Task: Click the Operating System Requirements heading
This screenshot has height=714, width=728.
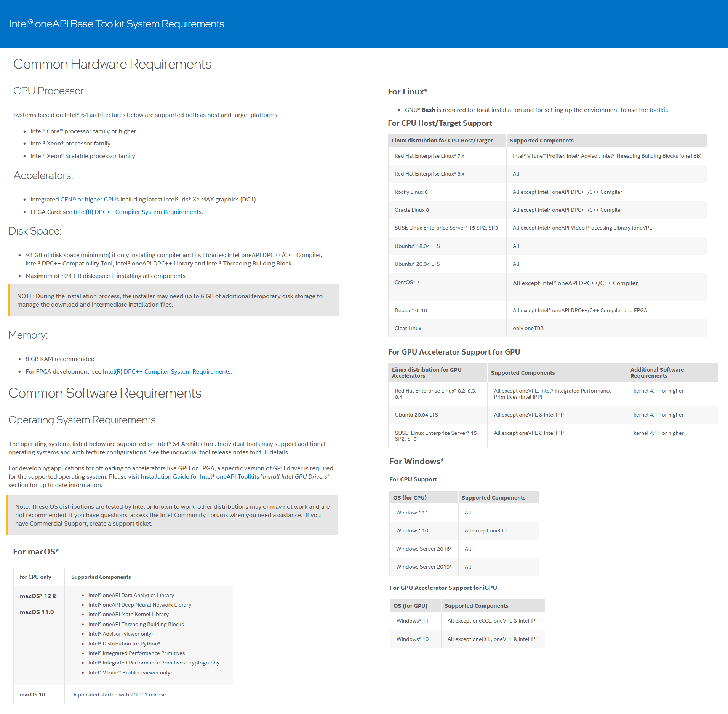Action: tap(82, 420)
